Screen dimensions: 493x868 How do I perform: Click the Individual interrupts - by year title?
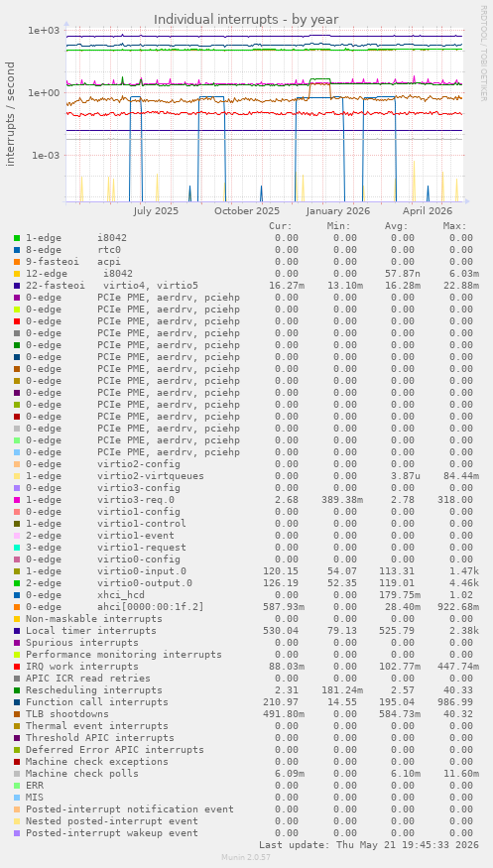246,20
